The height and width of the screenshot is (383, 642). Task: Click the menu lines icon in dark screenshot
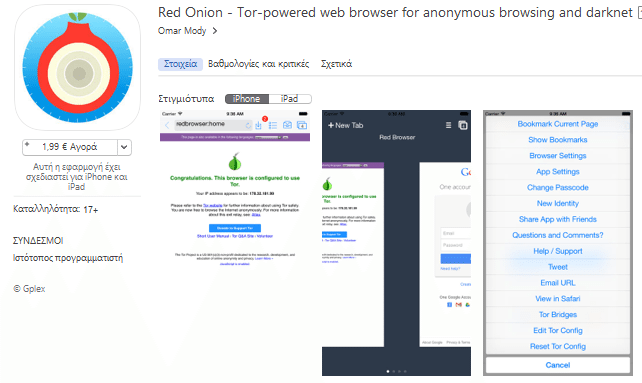coord(448,125)
